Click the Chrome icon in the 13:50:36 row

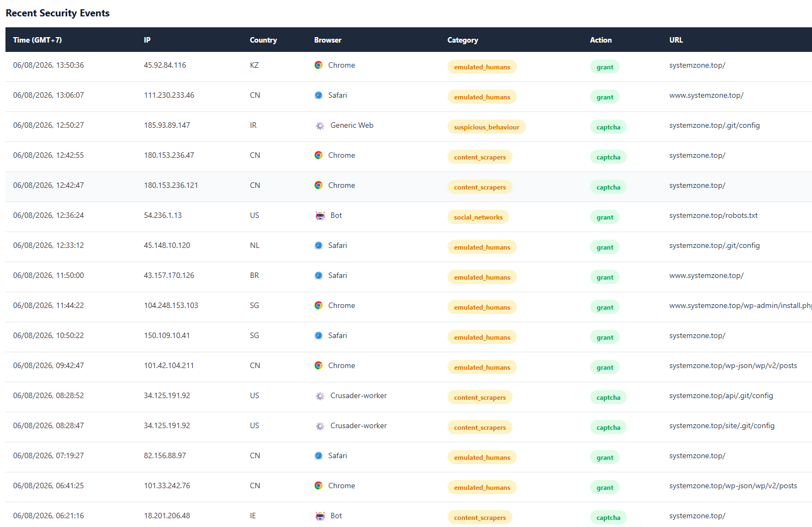coord(319,65)
